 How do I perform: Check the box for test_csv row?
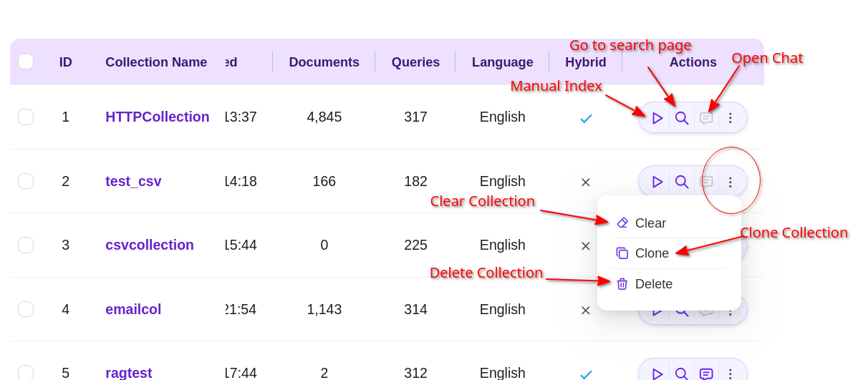tap(26, 181)
